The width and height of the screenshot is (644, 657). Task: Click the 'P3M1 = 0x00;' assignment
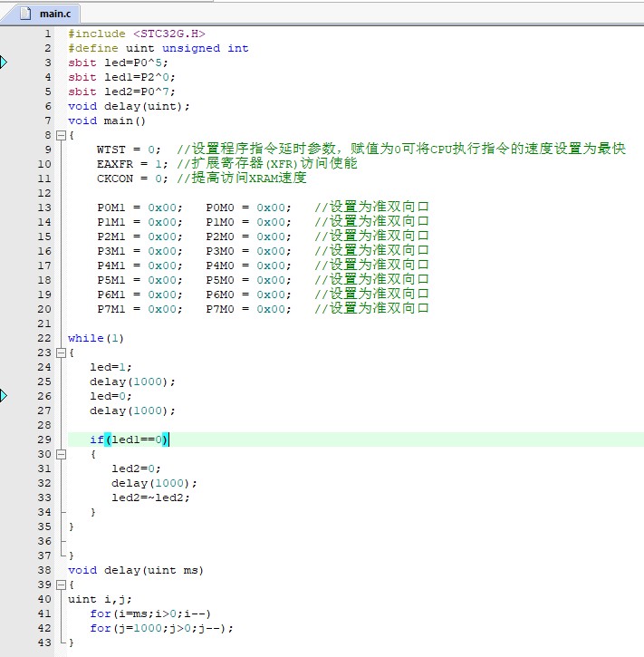[139, 251]
